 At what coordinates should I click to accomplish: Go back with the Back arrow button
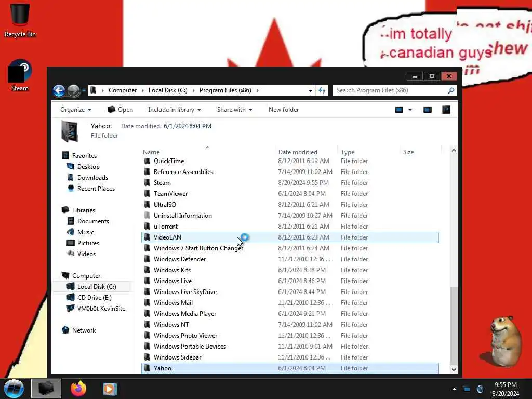(59, 90)
